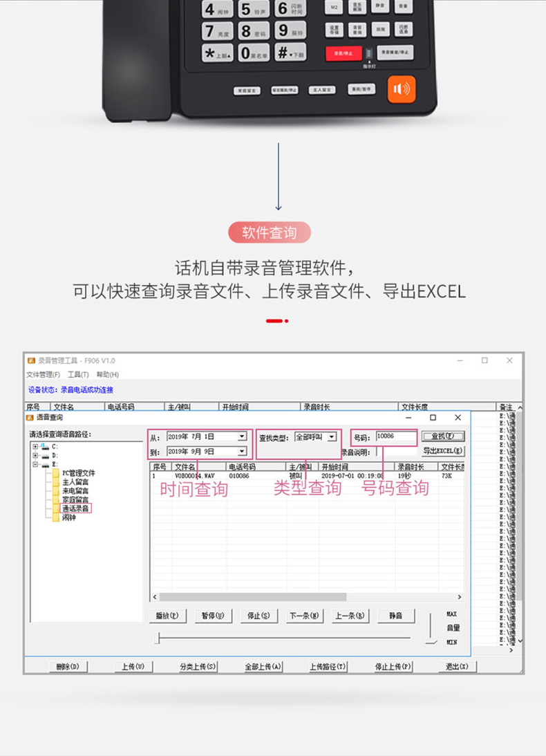Select the D: drive icon in tree
The image size is (546, 756).
[x=45, y=456]
